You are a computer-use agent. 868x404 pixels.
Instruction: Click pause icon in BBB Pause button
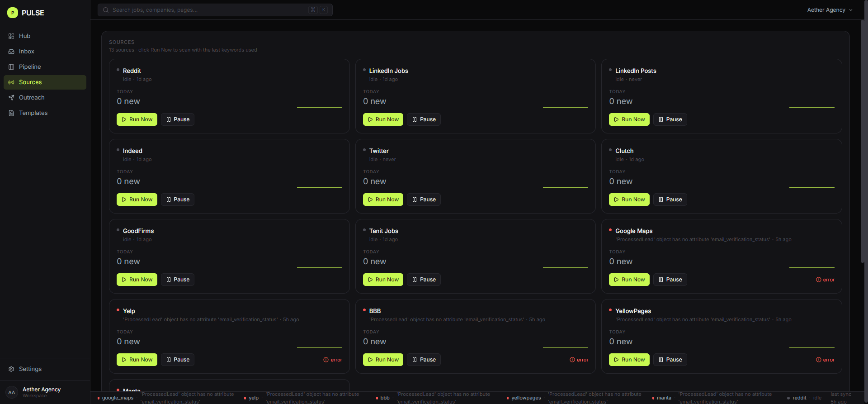[x=415, y=360]
